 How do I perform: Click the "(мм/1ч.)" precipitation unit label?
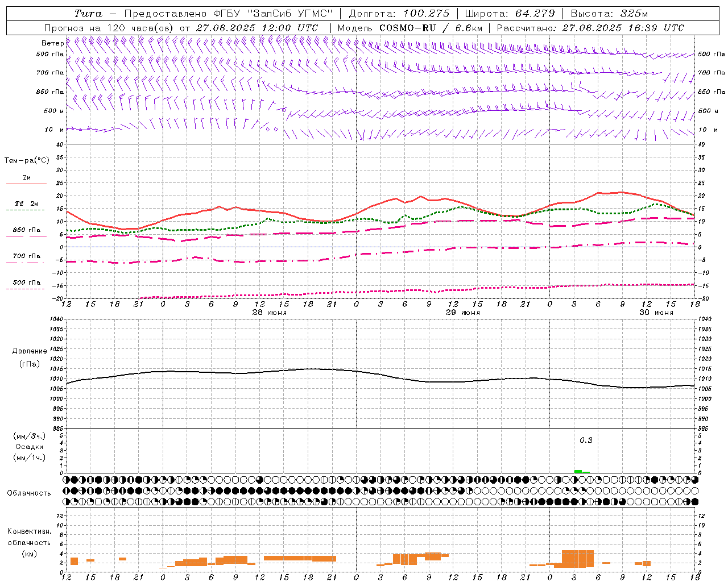click(x=30, y=458)
